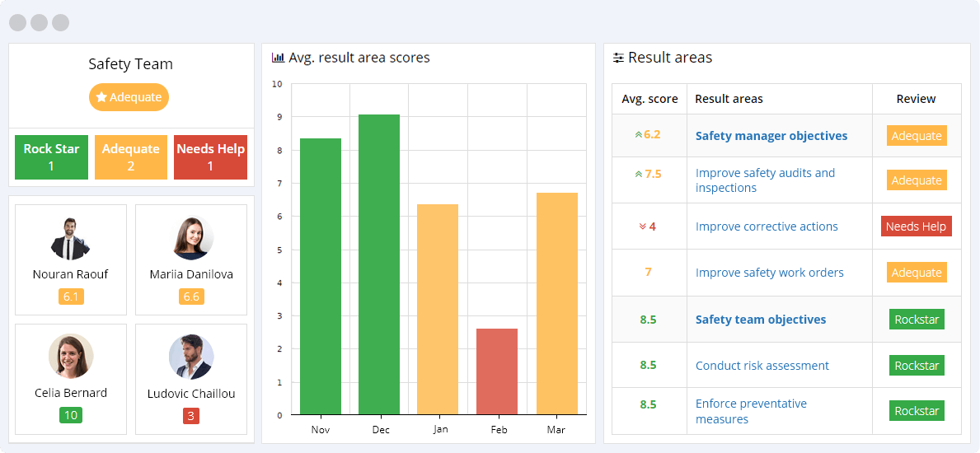Click the 8.5 score for Conduct risk assessment
Image resolution: width=980 pixels, height=453 pixels.
tap(648, 366)
